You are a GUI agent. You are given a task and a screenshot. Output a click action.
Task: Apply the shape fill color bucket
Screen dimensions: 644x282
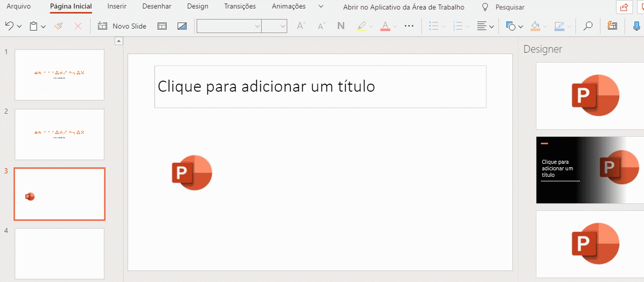[x=535, y=26]
